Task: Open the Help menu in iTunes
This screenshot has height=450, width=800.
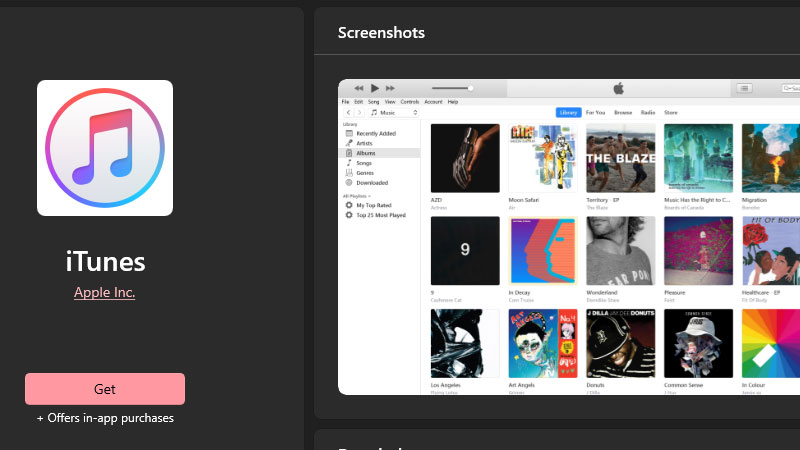Action: (x=453, y=102)
